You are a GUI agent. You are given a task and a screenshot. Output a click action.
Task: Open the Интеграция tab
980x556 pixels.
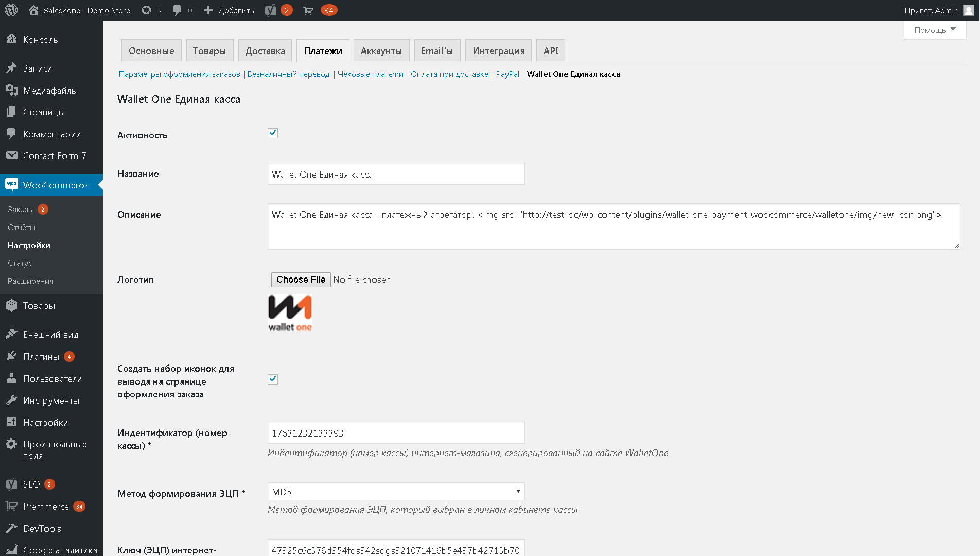coord(499,51)
